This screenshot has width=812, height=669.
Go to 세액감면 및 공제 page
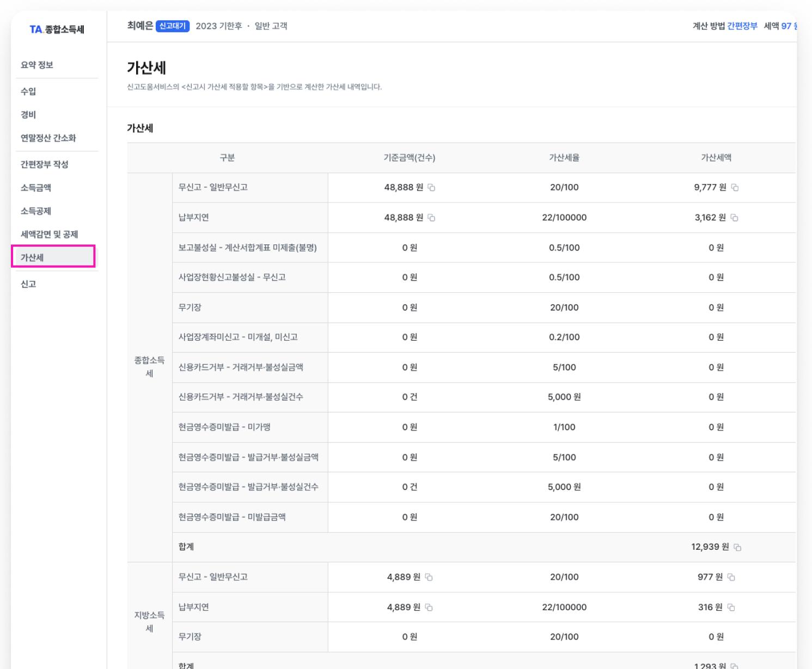point(50,235)
